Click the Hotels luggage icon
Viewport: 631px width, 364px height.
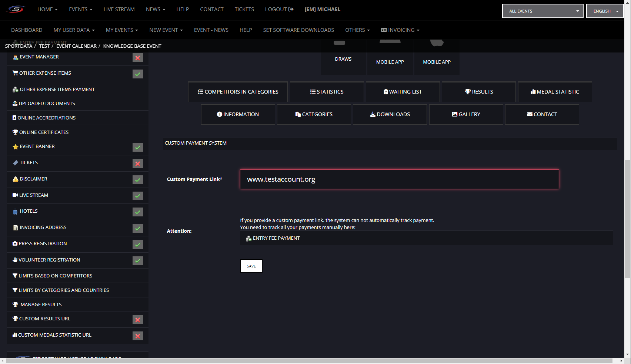(15, 212)
